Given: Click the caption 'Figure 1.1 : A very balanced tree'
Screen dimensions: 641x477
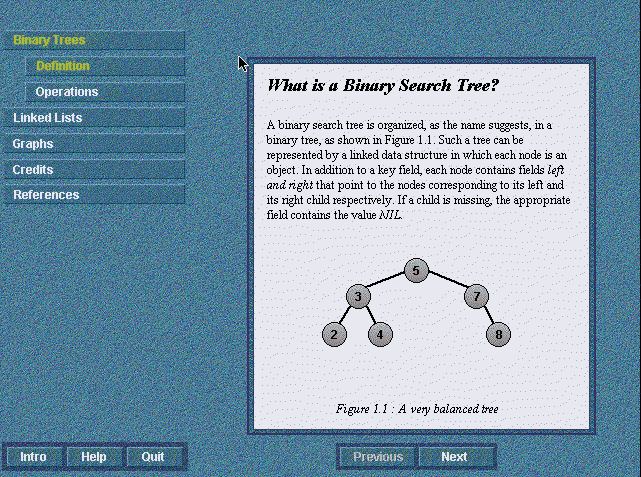Looking at the screenshot, I should pos(417,409).
